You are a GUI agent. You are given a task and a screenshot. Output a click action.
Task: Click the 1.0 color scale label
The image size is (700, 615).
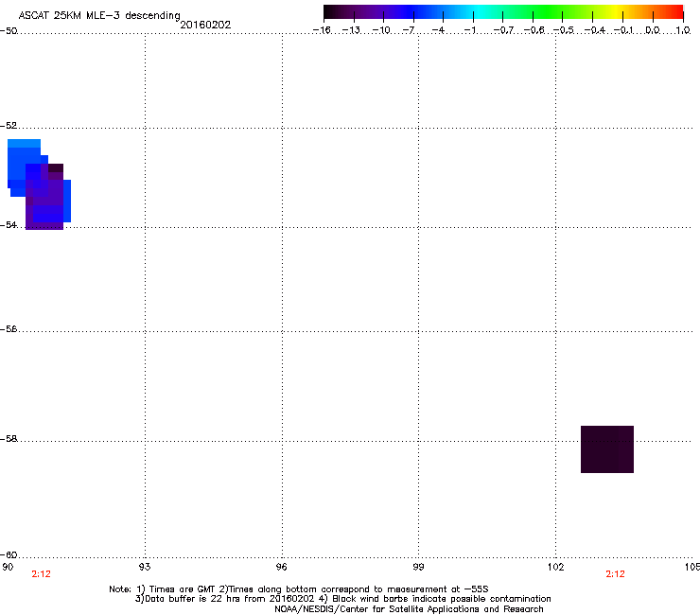[683, 30]
